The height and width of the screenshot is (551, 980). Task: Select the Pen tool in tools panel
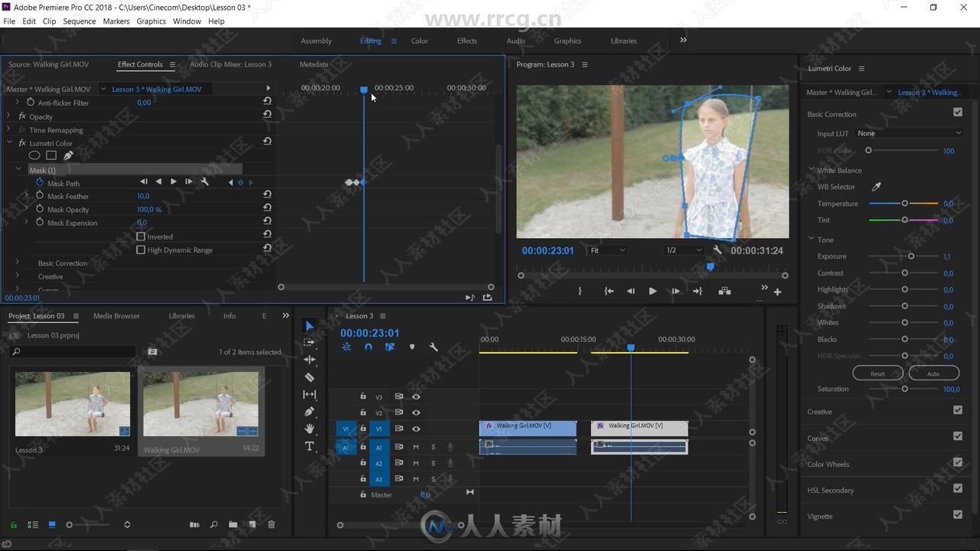pyautogui.click(x=309, y=412)
